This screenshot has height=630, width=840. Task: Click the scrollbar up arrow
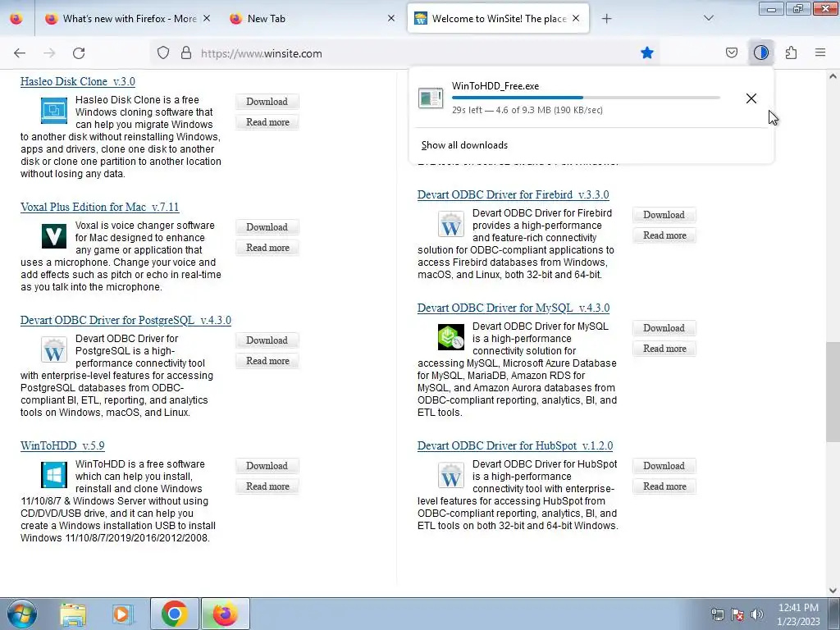833,76
